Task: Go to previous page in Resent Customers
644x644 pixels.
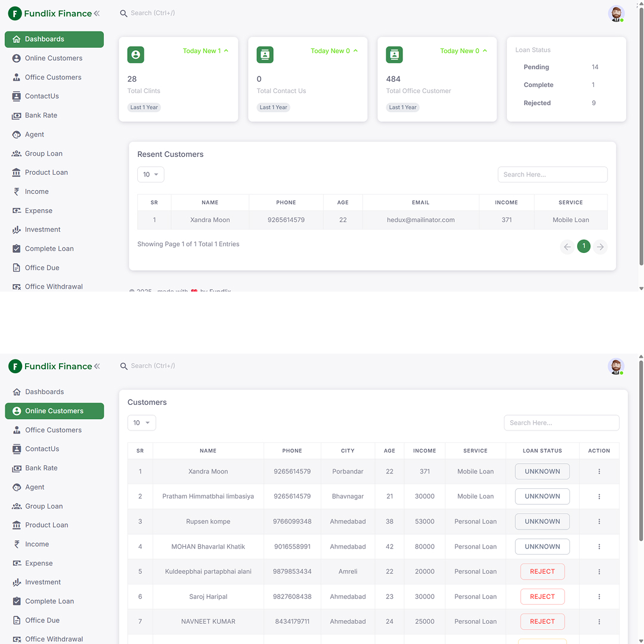Action: point(567,247)
